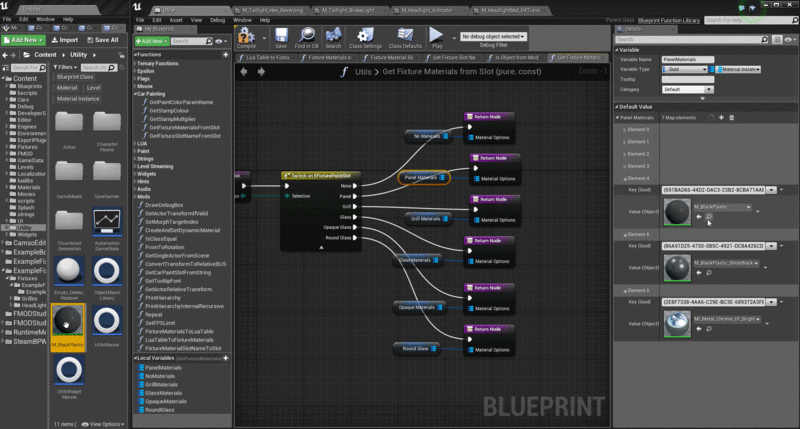Click the Search toolbar icon
Screen dimensions: 800x429
[333, 38]
